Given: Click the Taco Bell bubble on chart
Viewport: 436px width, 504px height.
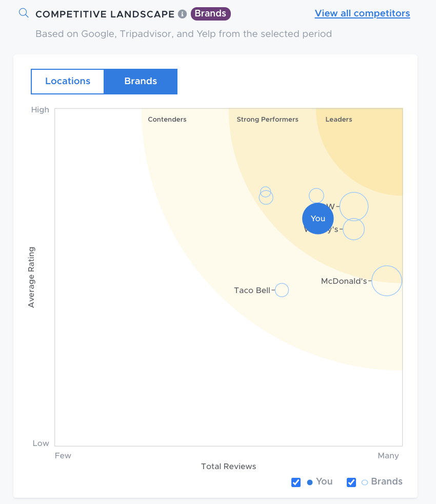Looking at the screenshot, I should (x=282, y=290).
